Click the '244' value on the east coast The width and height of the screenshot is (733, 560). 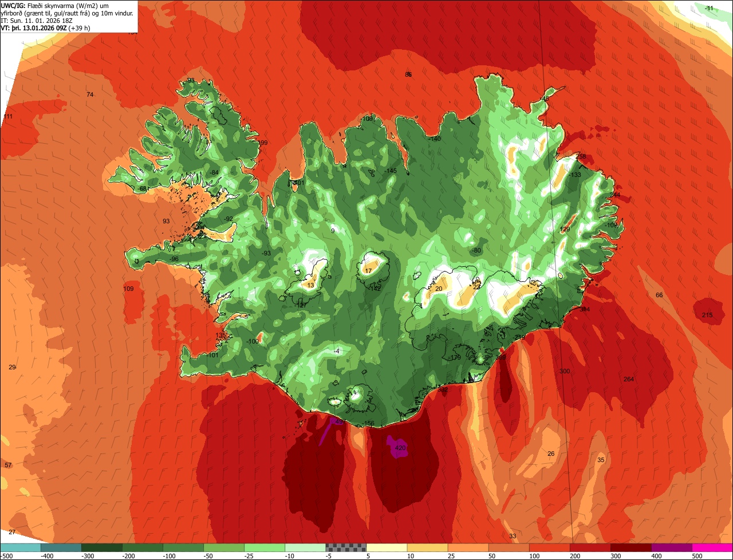tap(616, 195)
